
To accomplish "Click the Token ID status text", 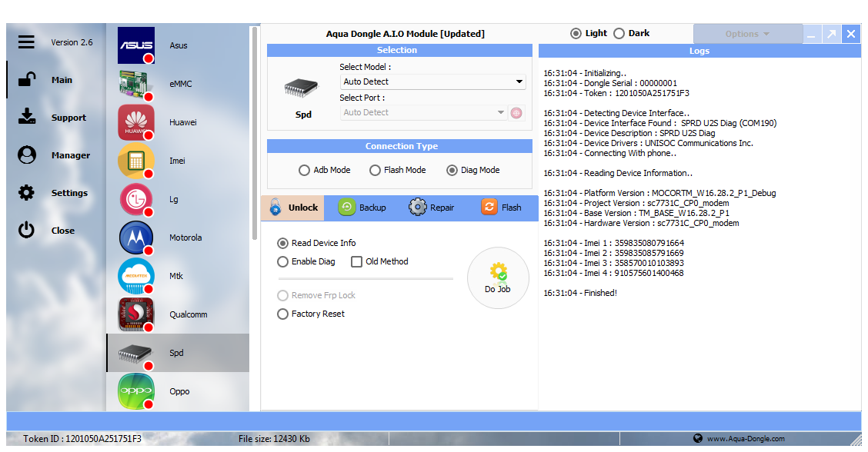I will click(82, 439).
